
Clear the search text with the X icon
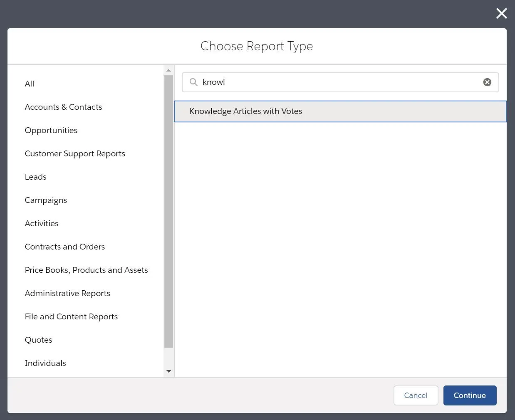click(x=487, y=82)
